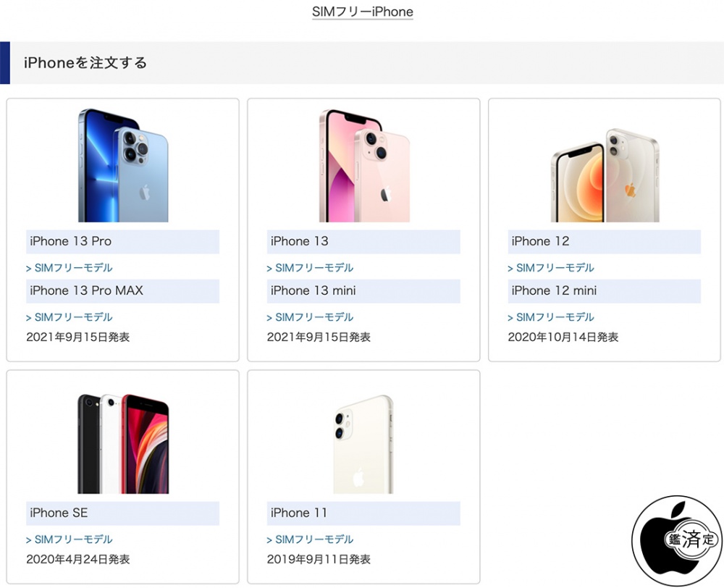
Task: Open SIMフリーモデル link under iPhone 12
Action: coord(551,267)
